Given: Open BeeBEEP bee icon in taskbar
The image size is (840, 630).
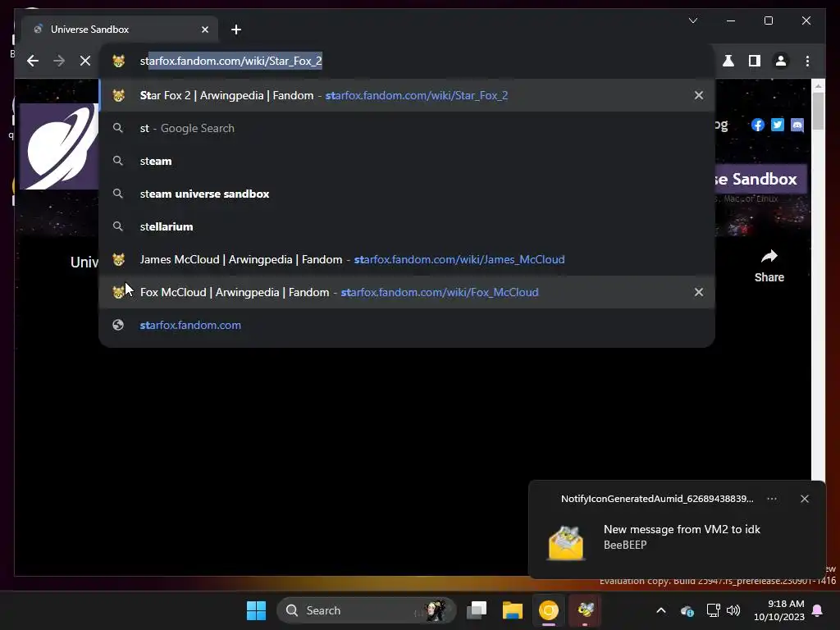Looking at the screenshot, I should tap(585, 610).
